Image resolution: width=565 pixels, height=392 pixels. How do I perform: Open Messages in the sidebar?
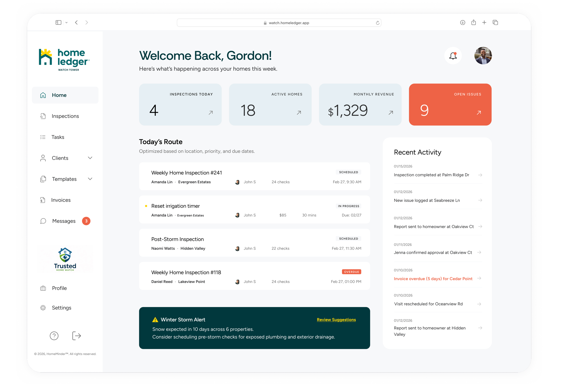tap(64, 221)
